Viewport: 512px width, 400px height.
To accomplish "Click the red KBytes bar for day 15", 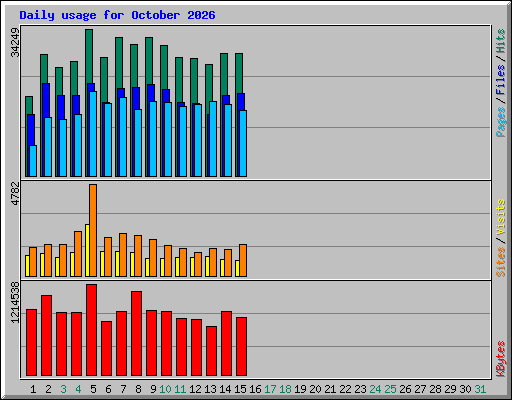I will coord(241,347).
